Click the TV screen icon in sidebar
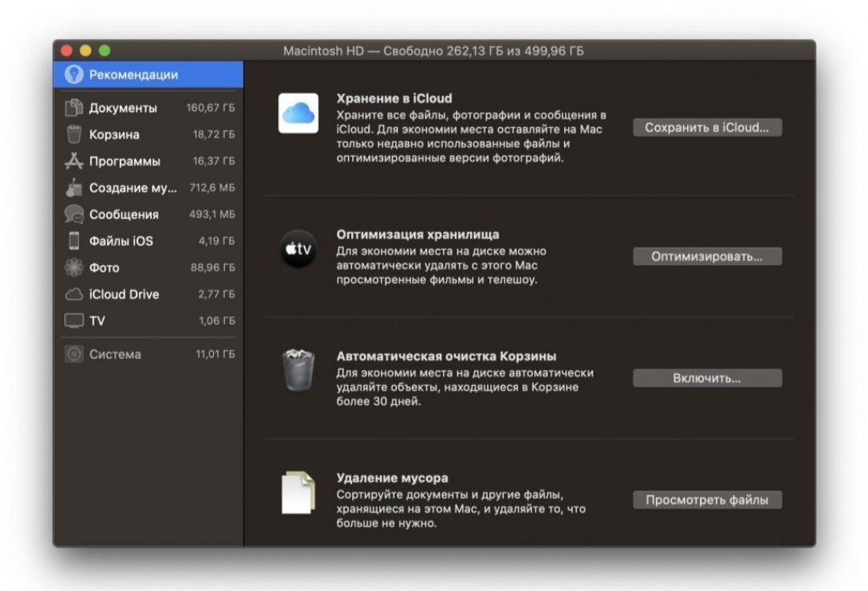 [x=74, y=321]
